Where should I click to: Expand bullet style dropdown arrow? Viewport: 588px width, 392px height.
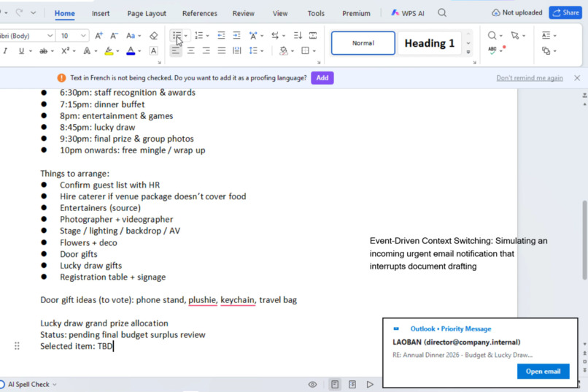point(185,36)
